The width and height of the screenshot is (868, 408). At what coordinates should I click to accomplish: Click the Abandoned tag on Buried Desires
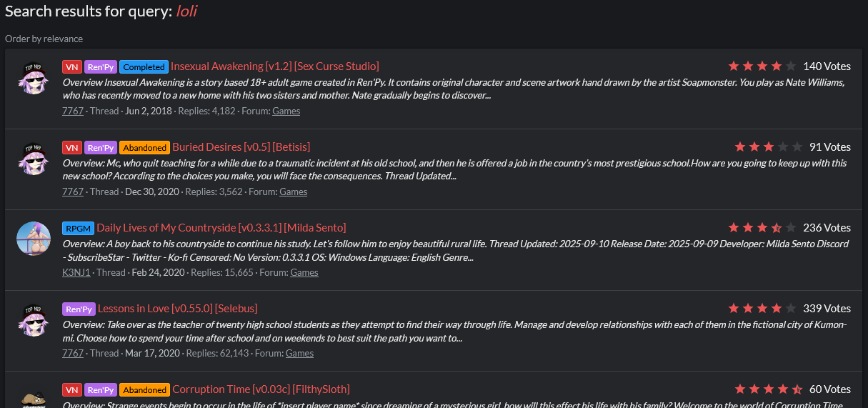(144, 147)
